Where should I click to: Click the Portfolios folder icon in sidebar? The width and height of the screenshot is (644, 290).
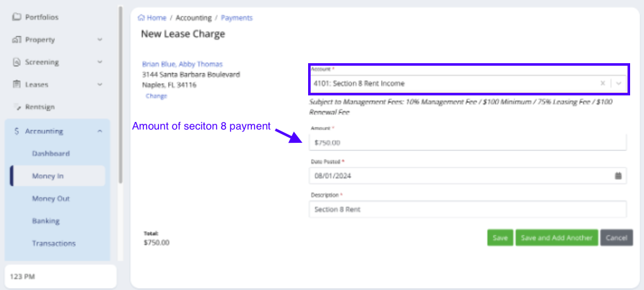(16, 17)
